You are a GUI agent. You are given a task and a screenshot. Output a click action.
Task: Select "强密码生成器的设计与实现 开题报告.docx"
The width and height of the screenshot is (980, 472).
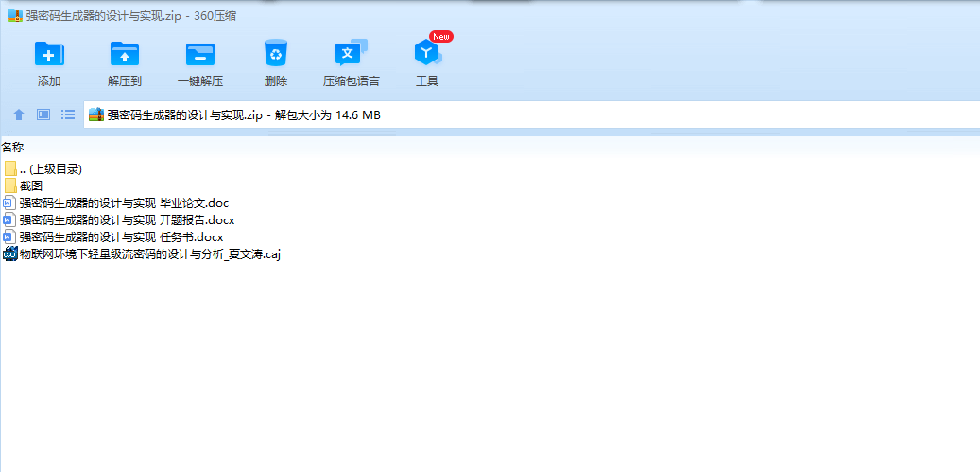127,220
